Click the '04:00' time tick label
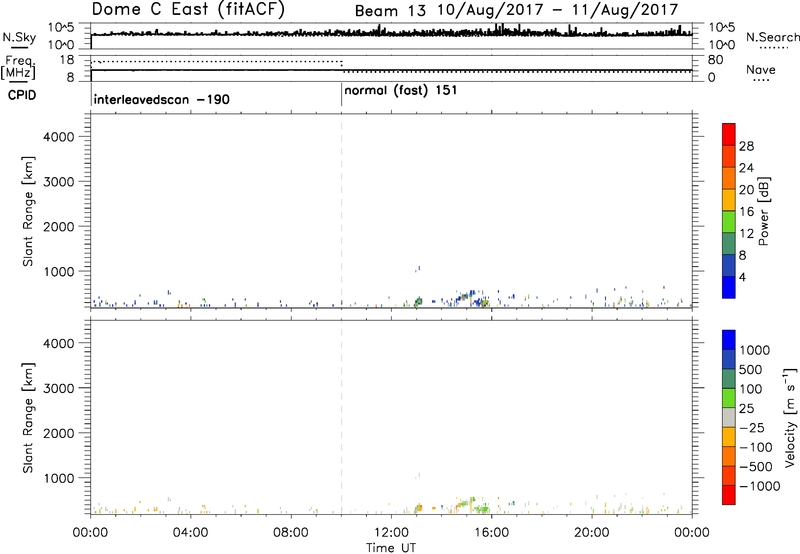This screenshot has width=800, height=554. tap(190, 533)
